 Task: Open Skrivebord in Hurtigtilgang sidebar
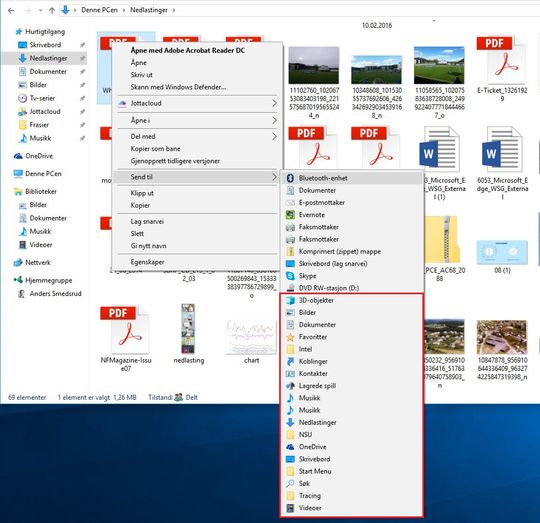tap(45, 45)
